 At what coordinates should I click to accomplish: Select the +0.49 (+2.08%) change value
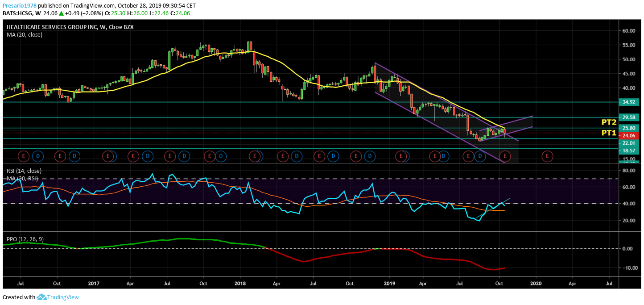point(83,13)
